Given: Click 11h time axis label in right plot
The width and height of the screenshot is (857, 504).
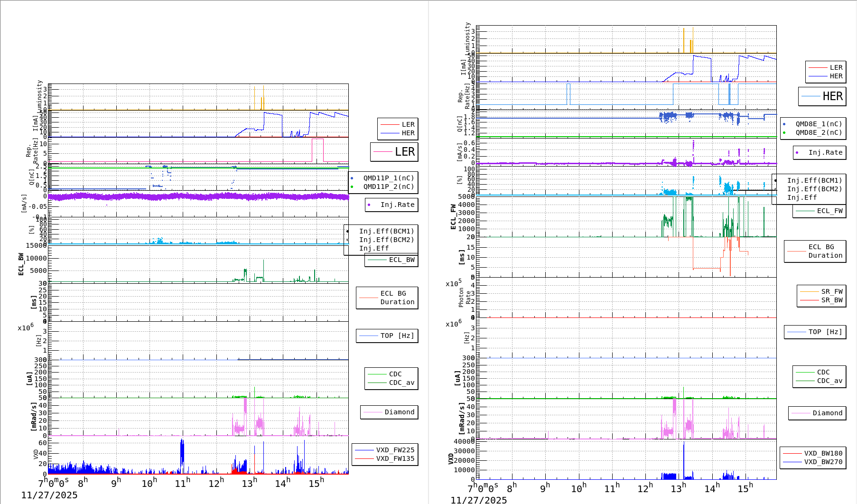Looking at the screenshot, I should [612, 488].
